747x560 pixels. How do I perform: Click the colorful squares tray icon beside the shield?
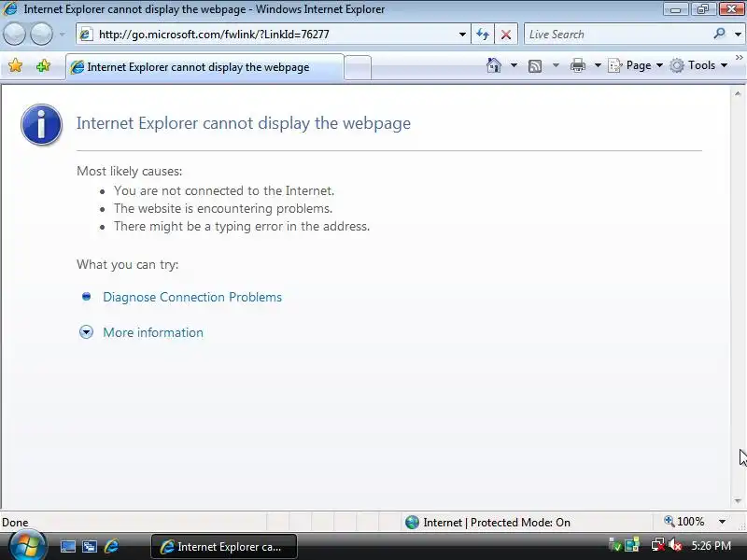click(632, 545)
